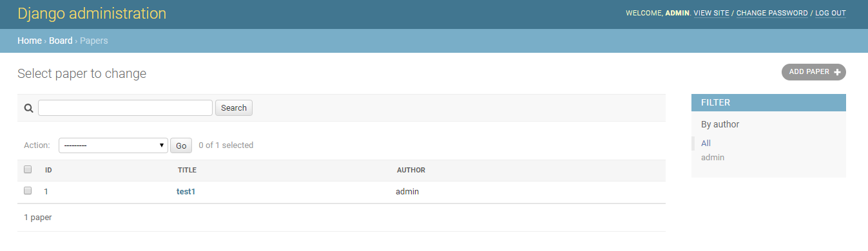The image size is (868, 251).
Task: Click the 'Select paper to change' heading
Action: (x=82, y=73)
